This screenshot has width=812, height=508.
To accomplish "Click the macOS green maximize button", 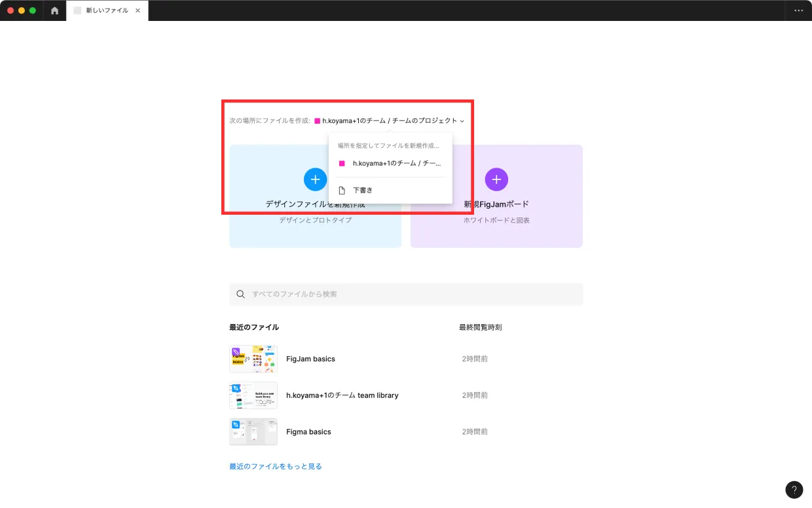I will pyautogui.click(x=33, y=10).
